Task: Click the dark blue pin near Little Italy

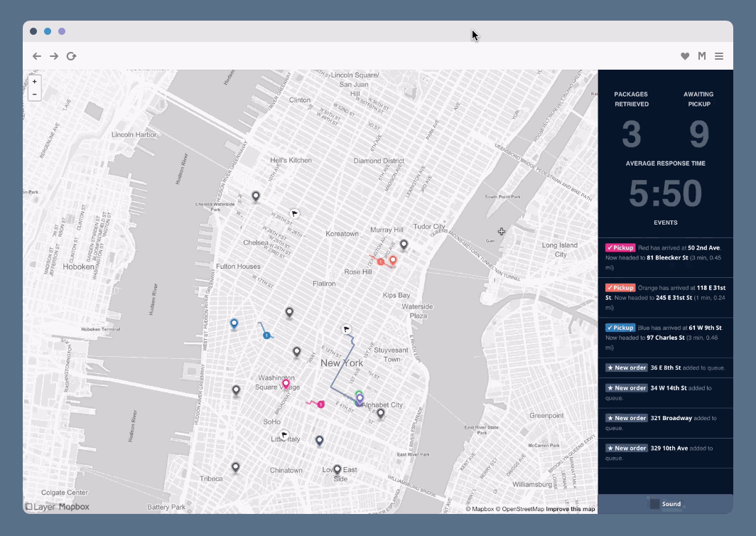Action: (319, 440)
